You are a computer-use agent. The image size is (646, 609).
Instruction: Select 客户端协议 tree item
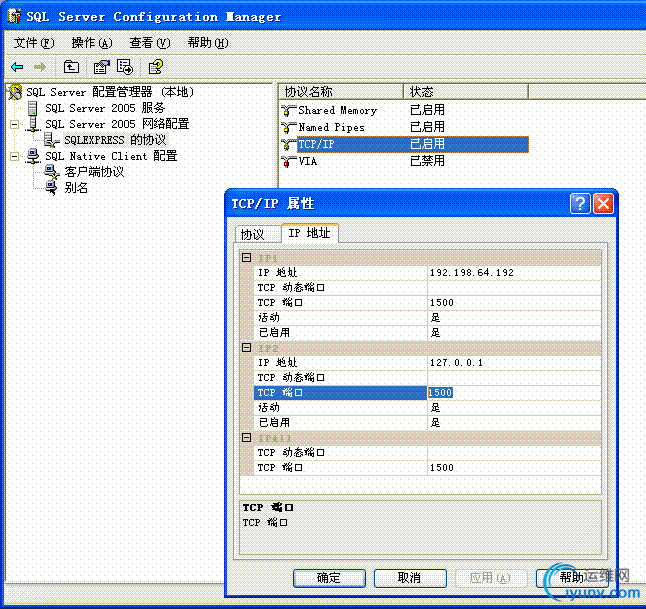tap(94, 172)
